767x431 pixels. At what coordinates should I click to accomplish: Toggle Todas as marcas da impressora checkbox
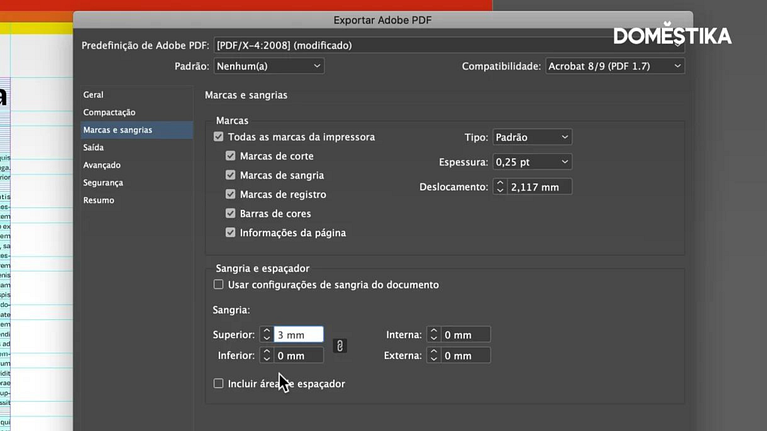tap(219, 137)
